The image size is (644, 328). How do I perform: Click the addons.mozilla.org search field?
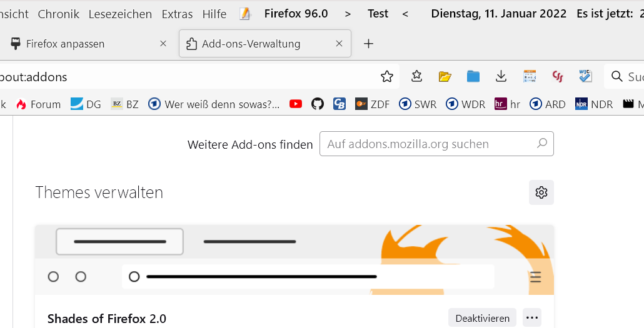428,144
